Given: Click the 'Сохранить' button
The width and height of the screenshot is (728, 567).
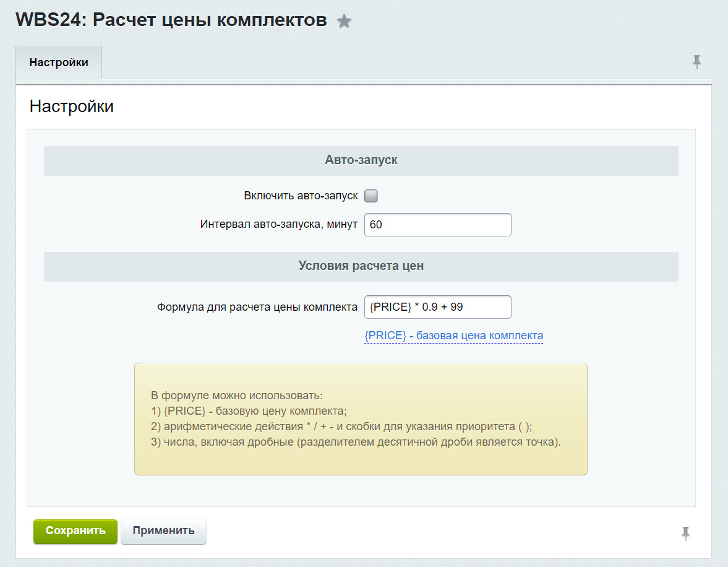Looking at the screenshot, I should pyautogui.click(x=75, y=531).
